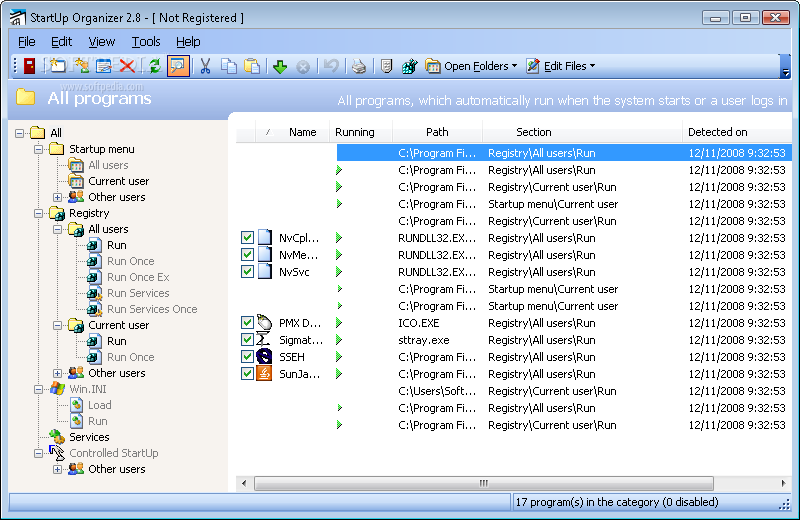Click the All programs folder header icon
This screenshot has height=520, width=800.
[x=26, y=97]
